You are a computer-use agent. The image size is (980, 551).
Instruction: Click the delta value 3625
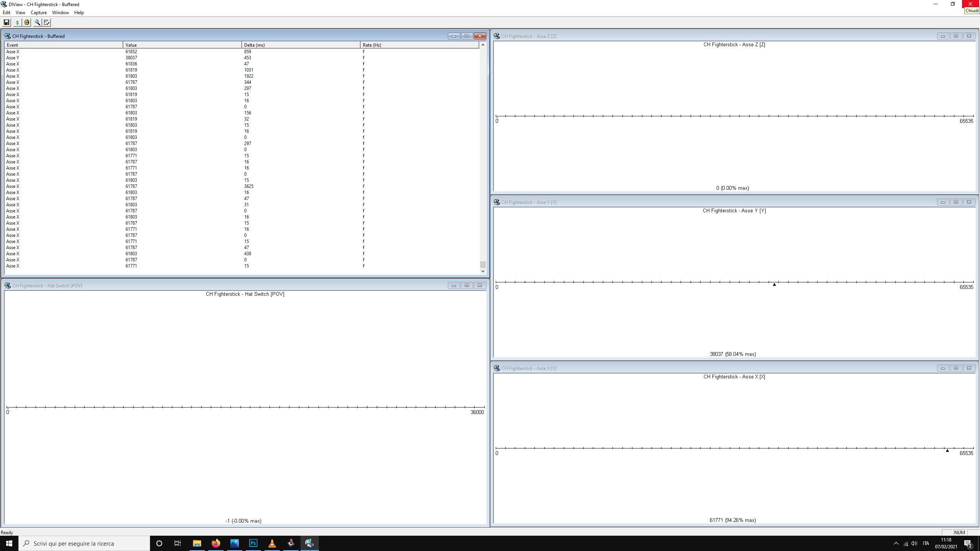pyautogui.click(x=249, y=186)
